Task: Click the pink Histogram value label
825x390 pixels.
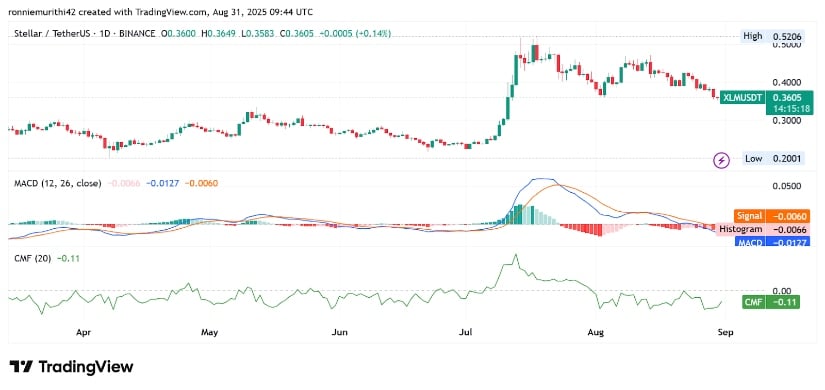Action: pos(764,229)
